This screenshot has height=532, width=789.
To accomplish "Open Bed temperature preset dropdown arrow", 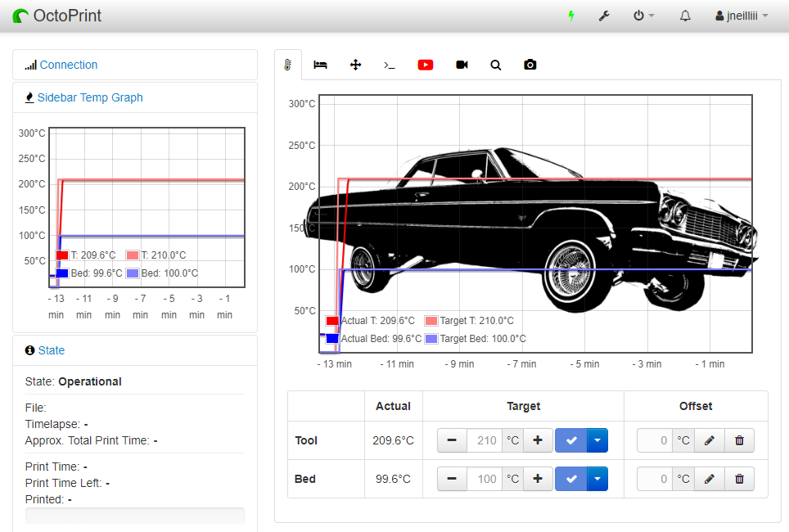I will click(597, 479).
